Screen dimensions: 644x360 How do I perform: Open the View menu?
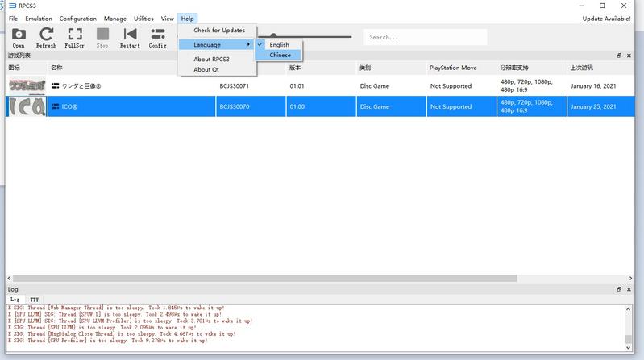[167, 19]
